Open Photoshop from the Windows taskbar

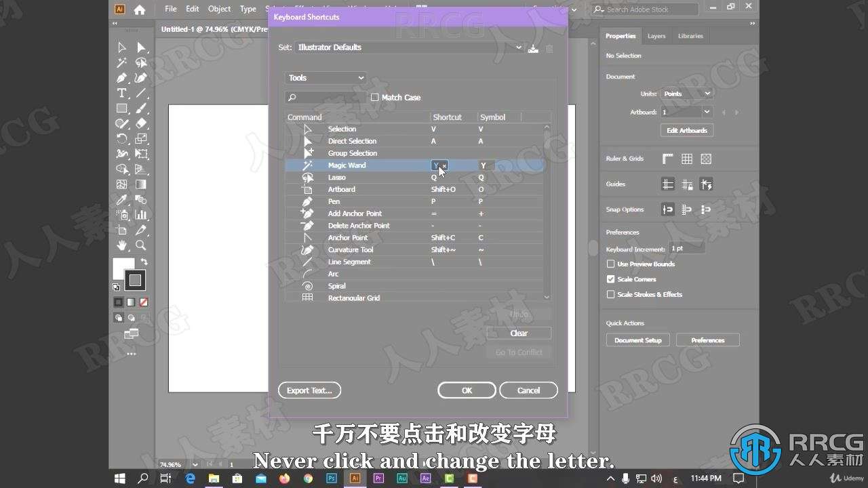332,479
